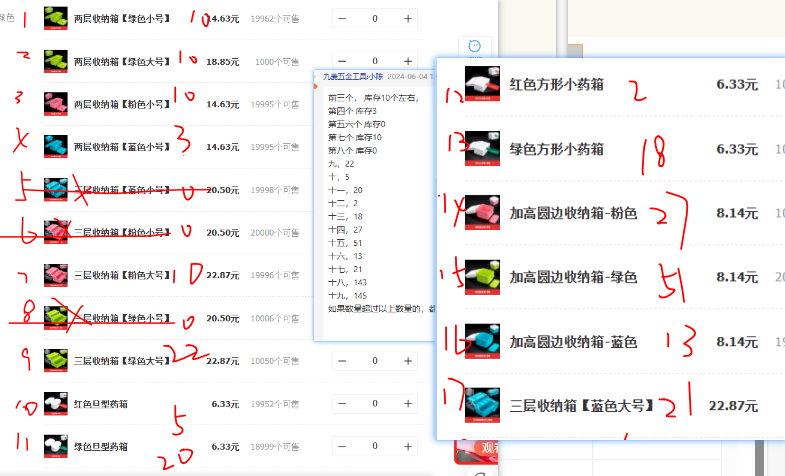Select product name 三层收纳箱【粉色大号】
Screen dimensions: 785x476
(x=122, y=275)
